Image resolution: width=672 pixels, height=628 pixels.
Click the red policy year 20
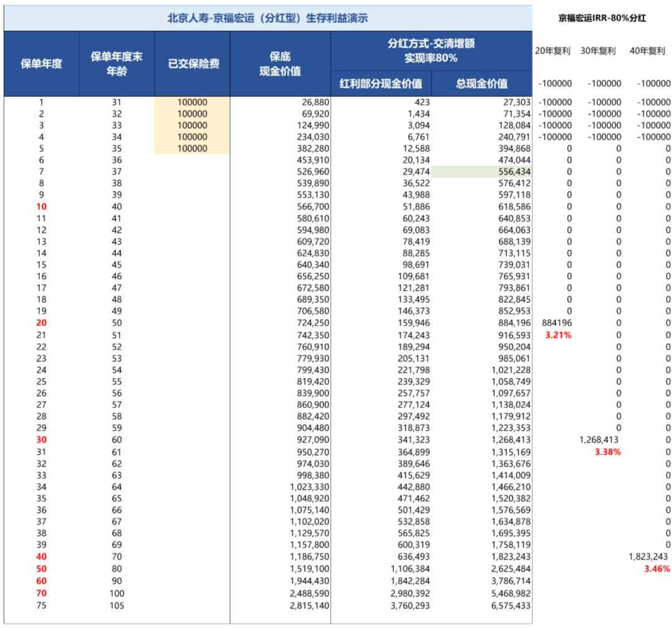pos(42,323)
